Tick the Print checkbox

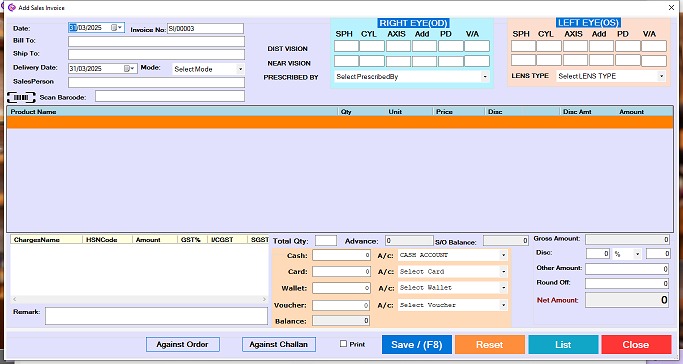(343, 344)
